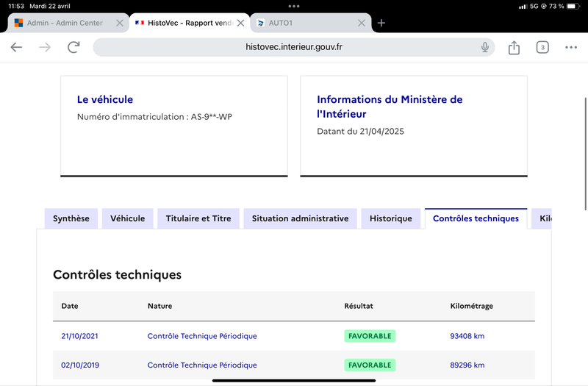Click Contrôle Technique Périodique in the 02/10/2019 row
This screenshot has width=588, height=386.
202,365
